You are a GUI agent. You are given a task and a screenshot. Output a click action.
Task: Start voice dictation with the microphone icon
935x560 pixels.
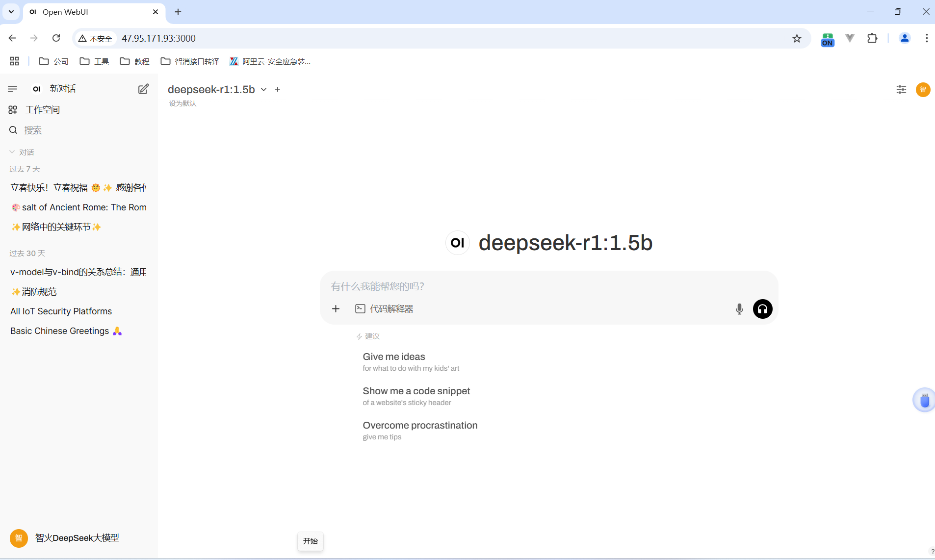tap(739, 309)
